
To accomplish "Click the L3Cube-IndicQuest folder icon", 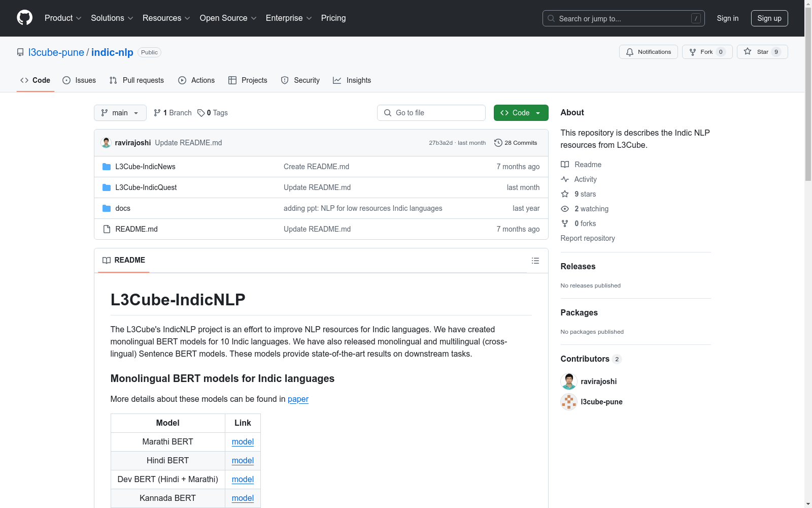I will (107, 187).
